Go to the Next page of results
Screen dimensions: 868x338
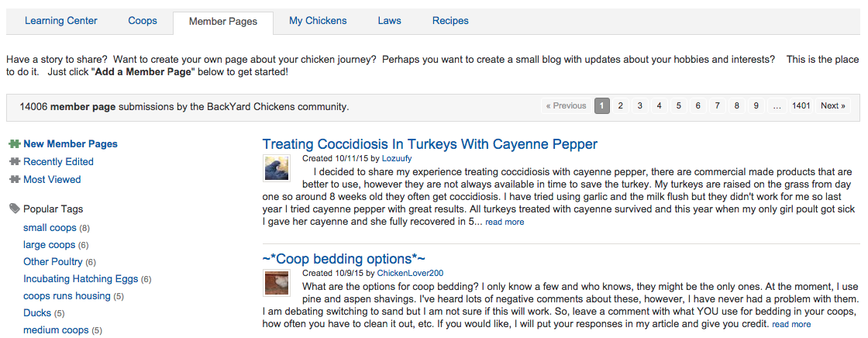pyautogui.click(x=833, y=106)
